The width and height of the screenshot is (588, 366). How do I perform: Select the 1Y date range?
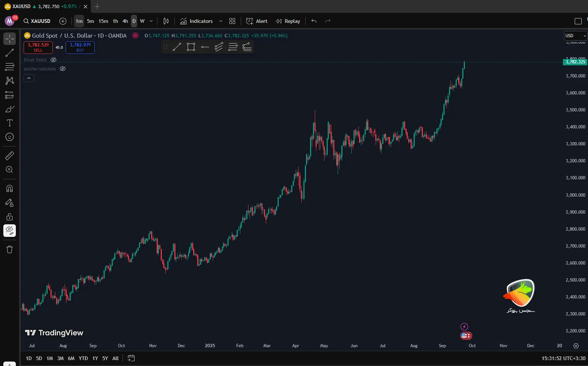95,358
